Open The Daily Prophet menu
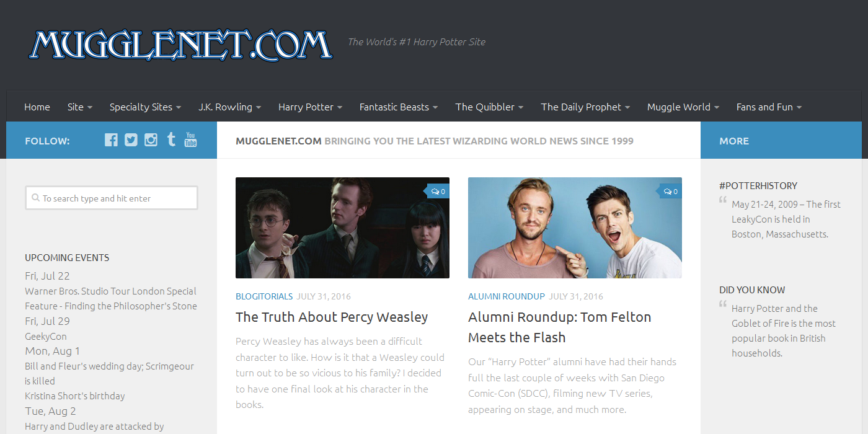This screenshot has width=868, height=434. 585,107
